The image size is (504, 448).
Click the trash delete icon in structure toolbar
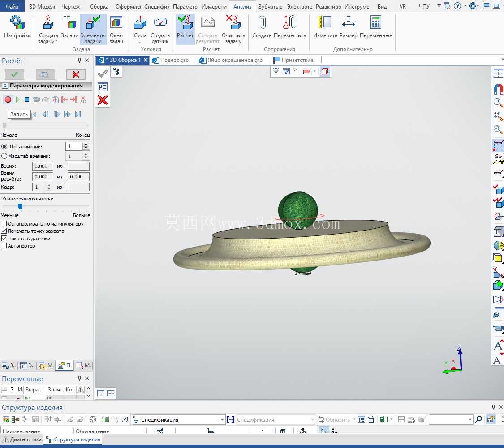tap(371, 419)
